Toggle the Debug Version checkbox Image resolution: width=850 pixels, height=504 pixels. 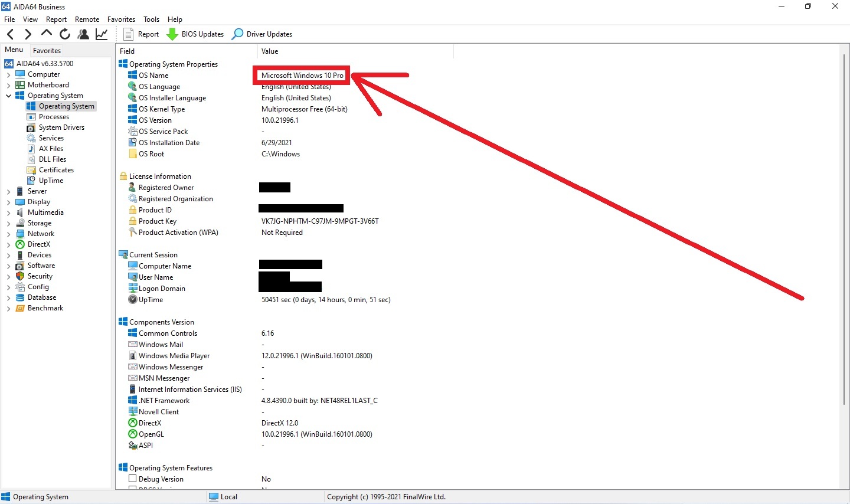133,479
